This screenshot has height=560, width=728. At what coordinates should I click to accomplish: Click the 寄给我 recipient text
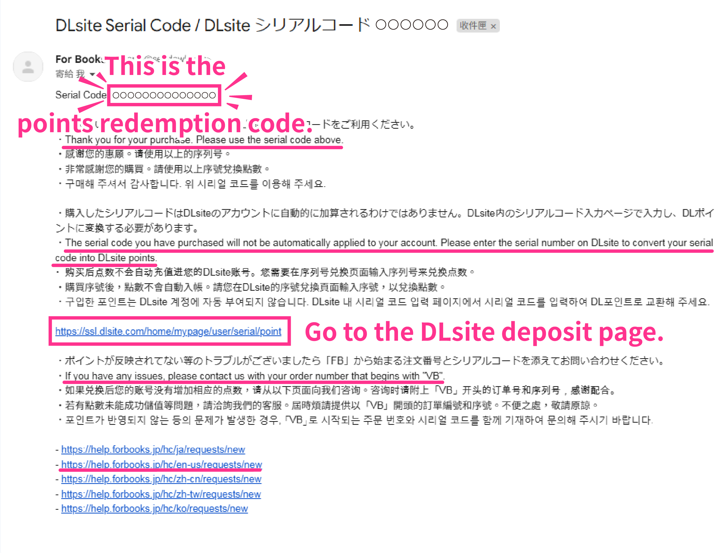(69, 74)
